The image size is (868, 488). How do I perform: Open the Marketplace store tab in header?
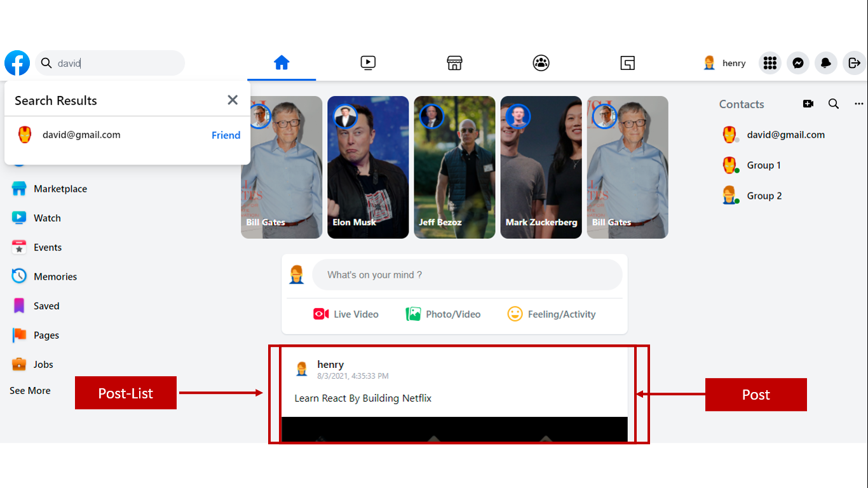point(454,63)
